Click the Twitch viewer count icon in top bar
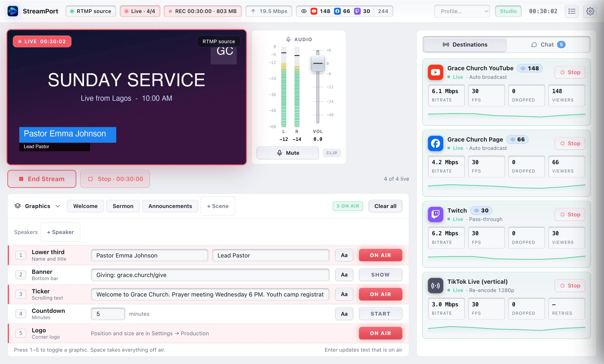 coord(357,11)
